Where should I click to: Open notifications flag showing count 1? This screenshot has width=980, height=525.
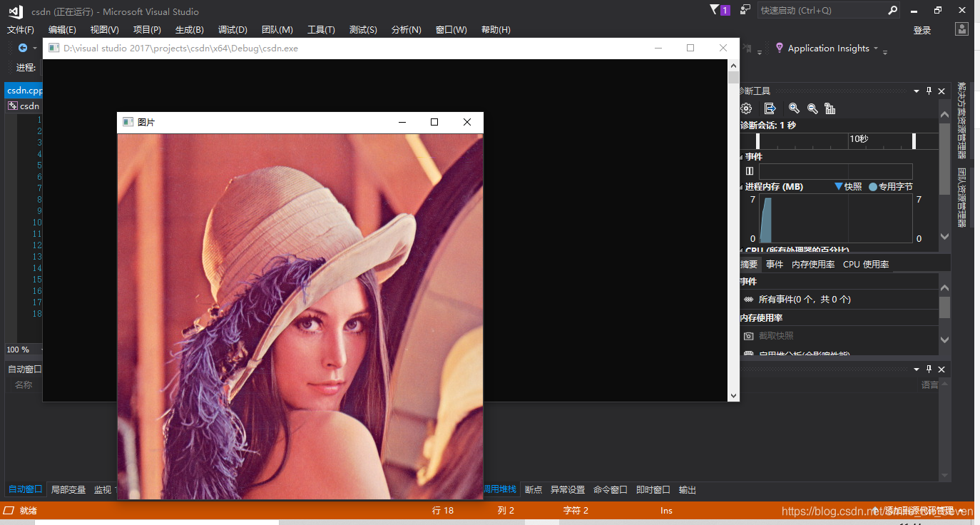pyautogui.click(x=720, y=10)
